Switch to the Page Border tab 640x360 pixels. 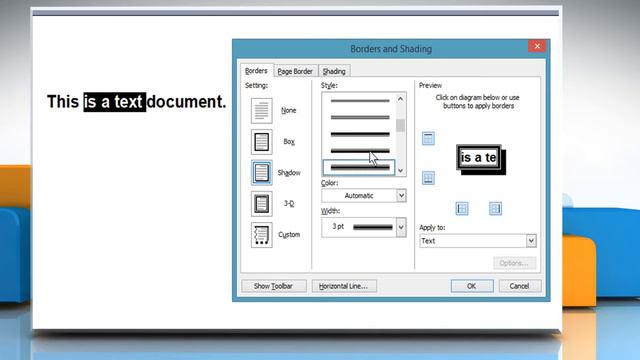[295, 71]
